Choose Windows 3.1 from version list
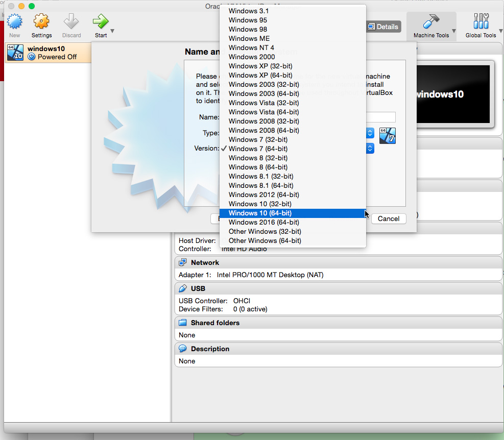This screenshot has width=504, height=440. point(293,11)
